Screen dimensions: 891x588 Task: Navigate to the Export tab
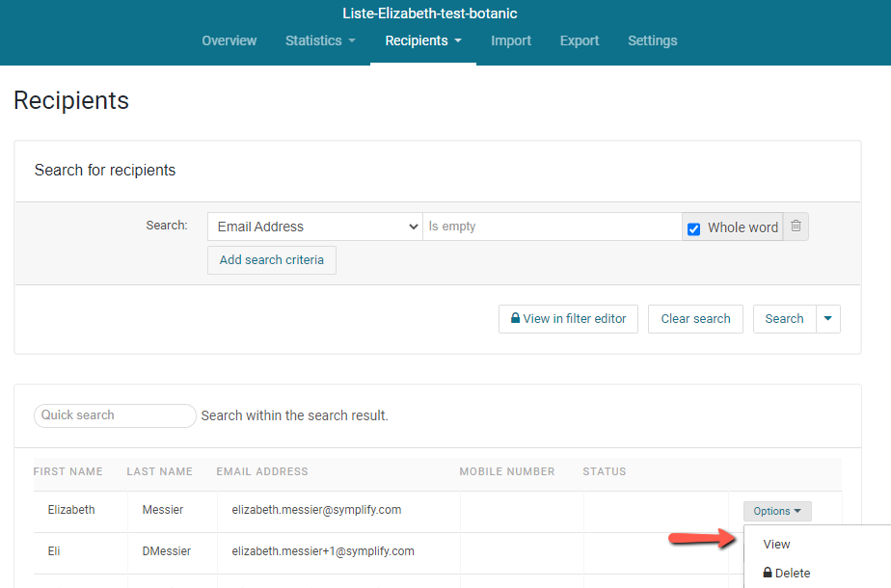(580, 40)
